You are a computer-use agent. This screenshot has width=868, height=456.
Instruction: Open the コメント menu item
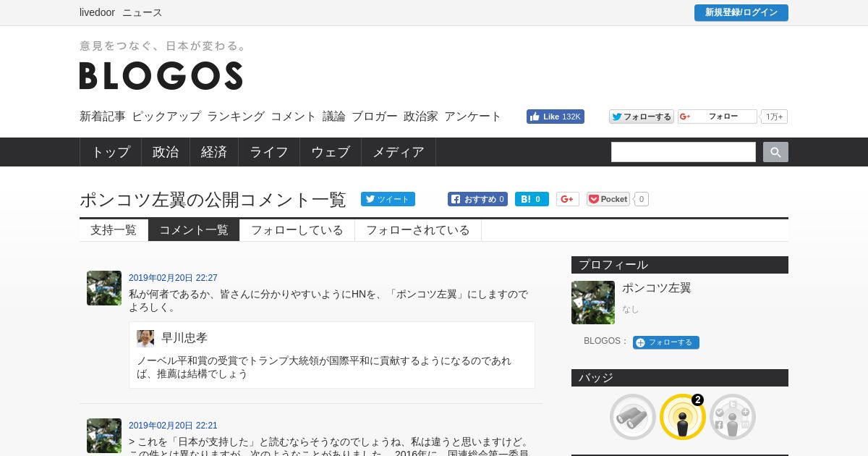(294, 117)
